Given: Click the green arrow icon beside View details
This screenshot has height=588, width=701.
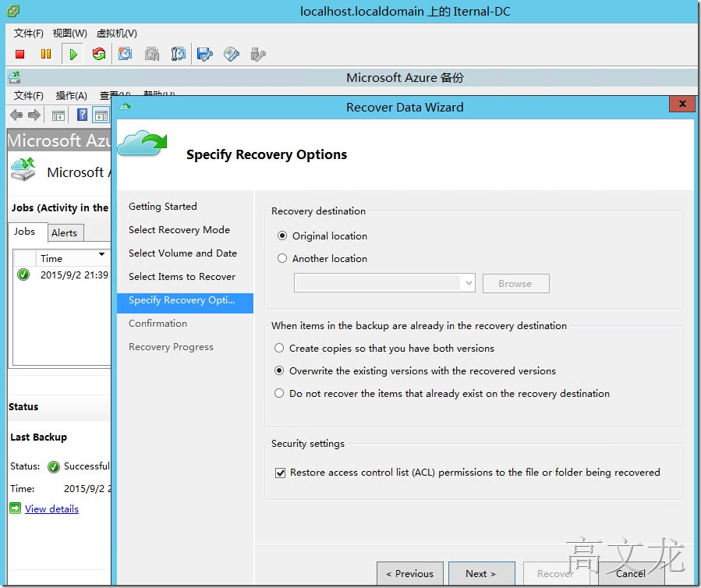Looking at the screenshot, I should [x=15, y=508].
